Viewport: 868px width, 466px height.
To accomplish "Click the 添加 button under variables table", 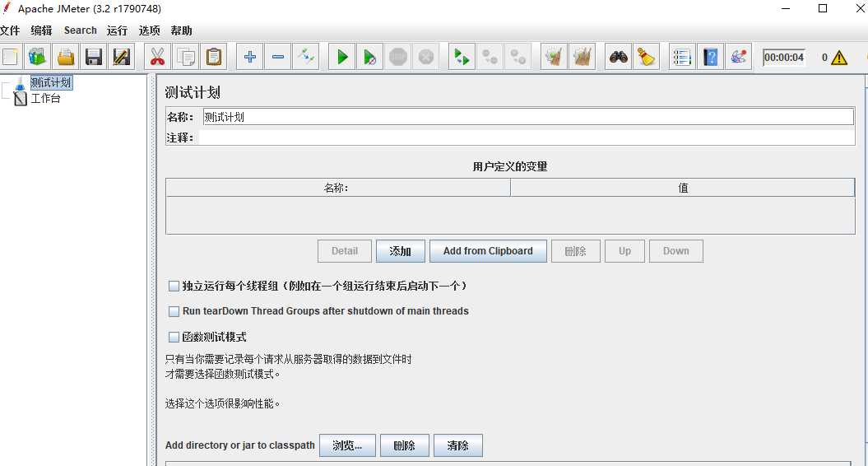I will 400,251.
